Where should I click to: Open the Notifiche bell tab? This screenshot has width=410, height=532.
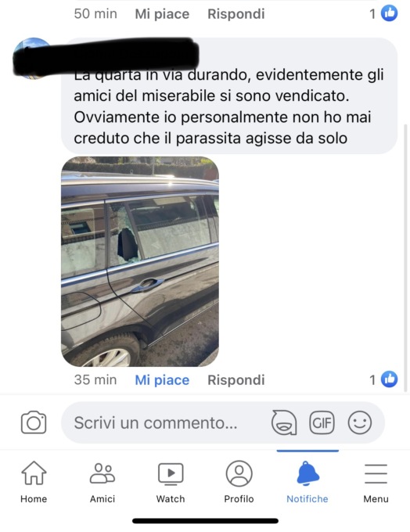point(307,482)
